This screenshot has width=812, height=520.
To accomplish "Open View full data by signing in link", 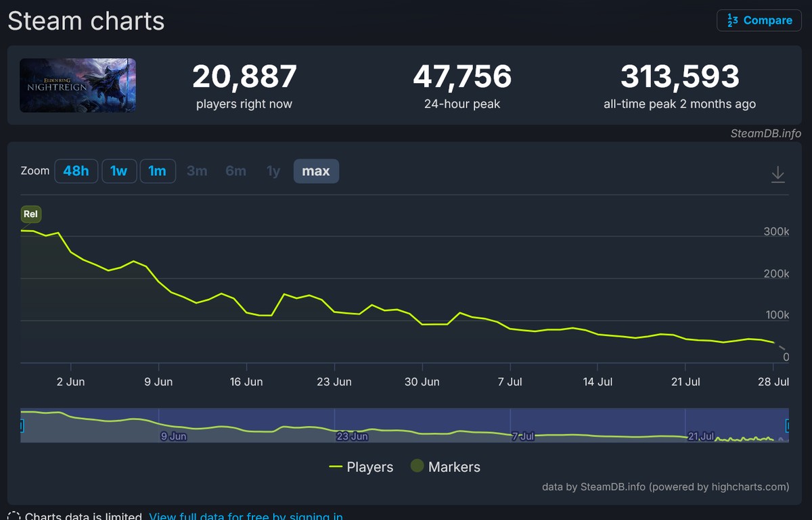I will 246,517.
